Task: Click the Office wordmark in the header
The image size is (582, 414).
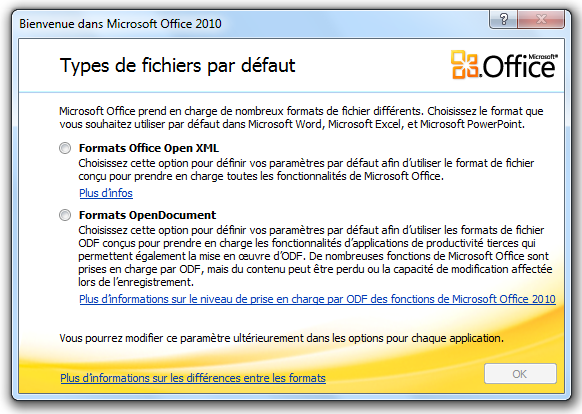Action: coord(518,66)
